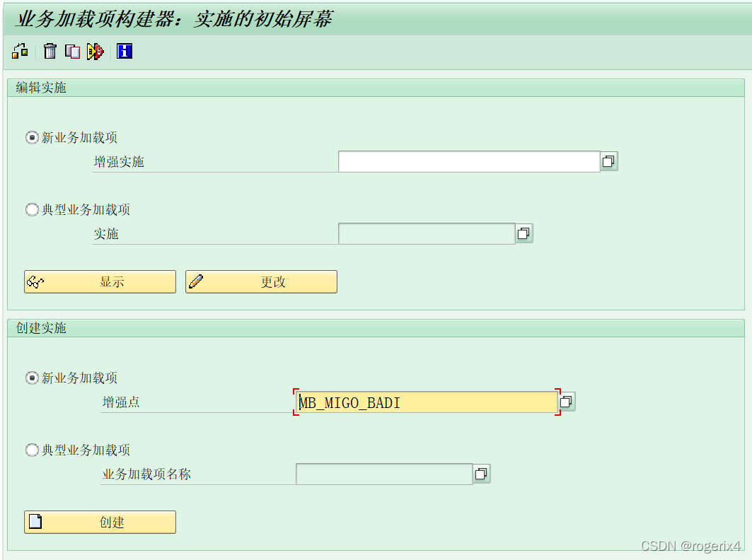Click the 显示 button with glasses icon
Screen dimensions: 752x560
(99, 281)
